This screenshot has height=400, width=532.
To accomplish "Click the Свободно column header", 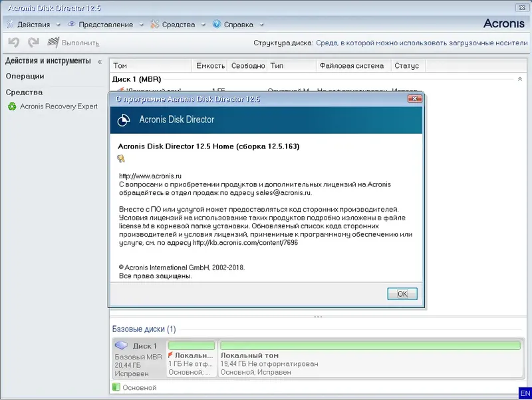I will click(248, 65).
